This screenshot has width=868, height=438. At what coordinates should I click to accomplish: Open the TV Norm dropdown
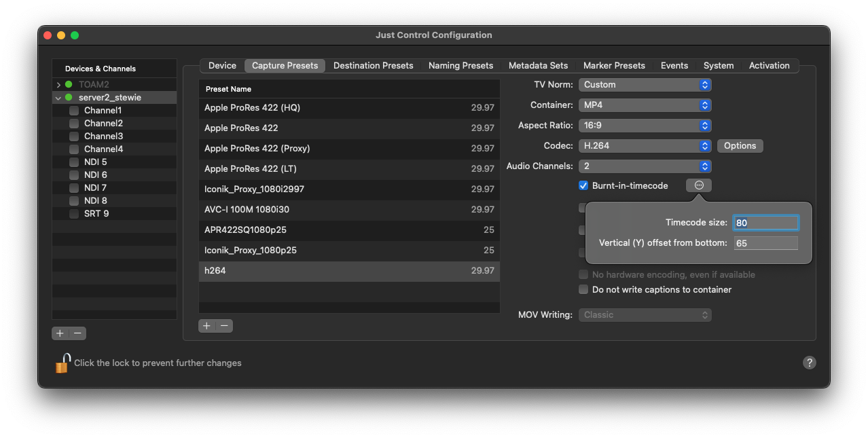pos(645,85)
